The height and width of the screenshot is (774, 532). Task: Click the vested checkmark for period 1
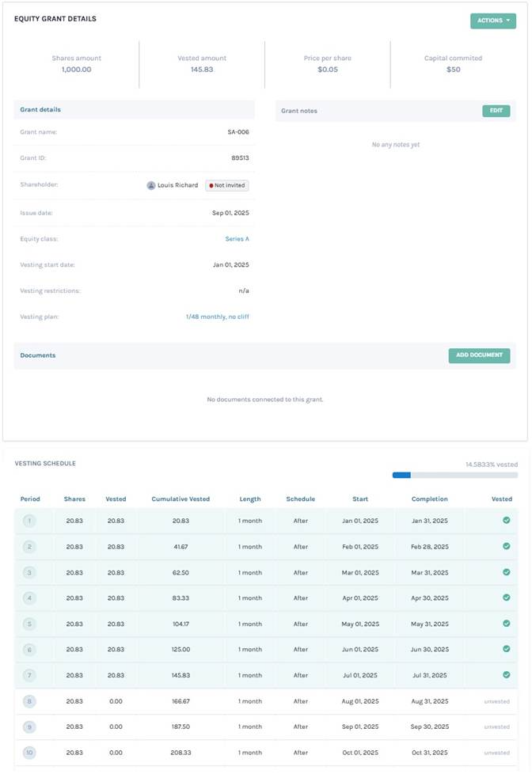pyautogui.click(x=506, y=521)
